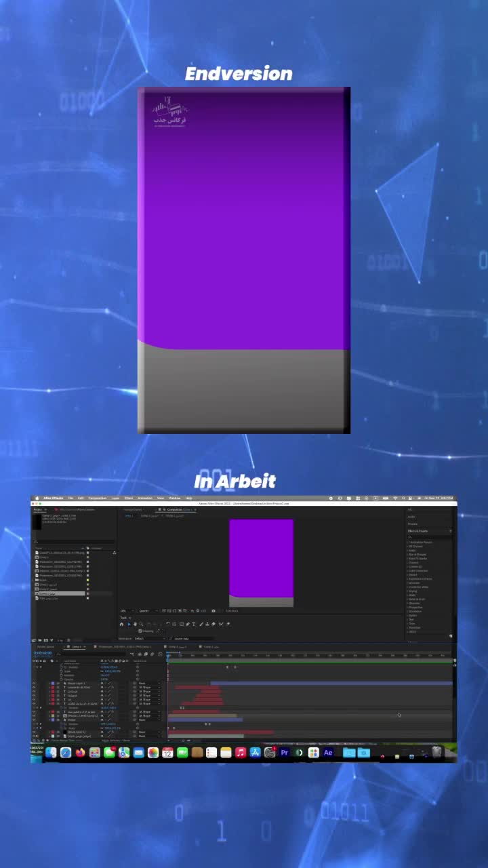Open Music app in the dock

coord(241,753)
